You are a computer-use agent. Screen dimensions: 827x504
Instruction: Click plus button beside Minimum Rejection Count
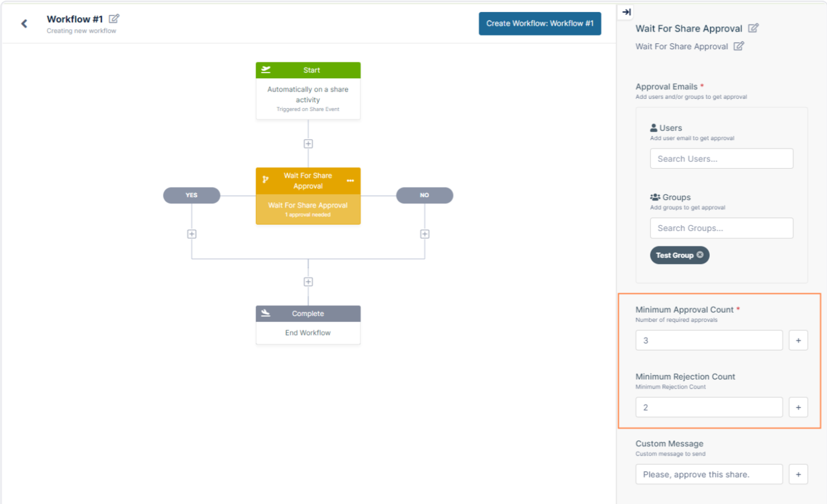(798, 407)
